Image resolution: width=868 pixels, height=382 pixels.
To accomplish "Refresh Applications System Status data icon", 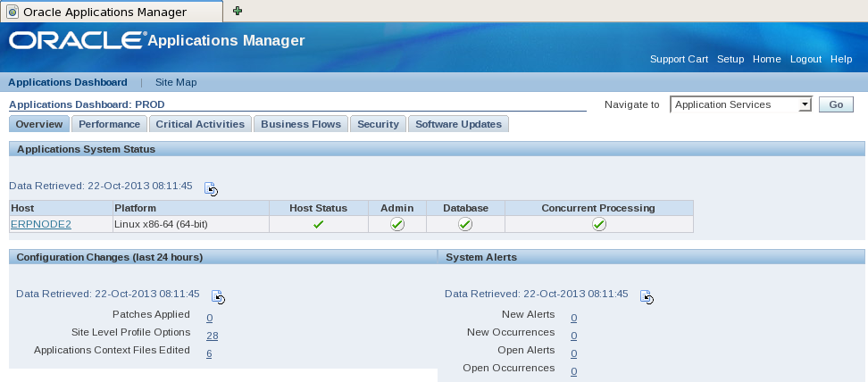I will click(212, 189).
